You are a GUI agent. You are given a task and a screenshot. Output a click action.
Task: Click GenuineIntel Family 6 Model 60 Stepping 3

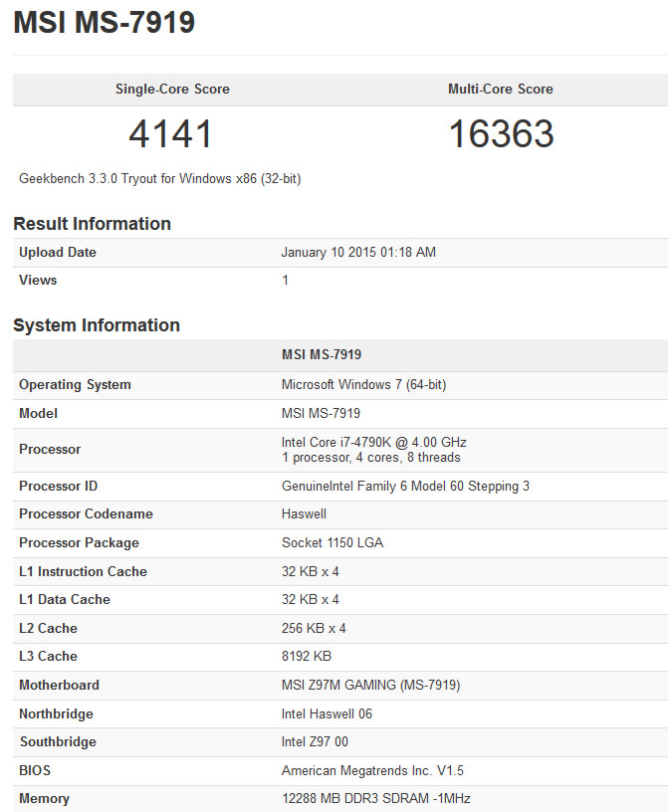(x=405, y=486)
